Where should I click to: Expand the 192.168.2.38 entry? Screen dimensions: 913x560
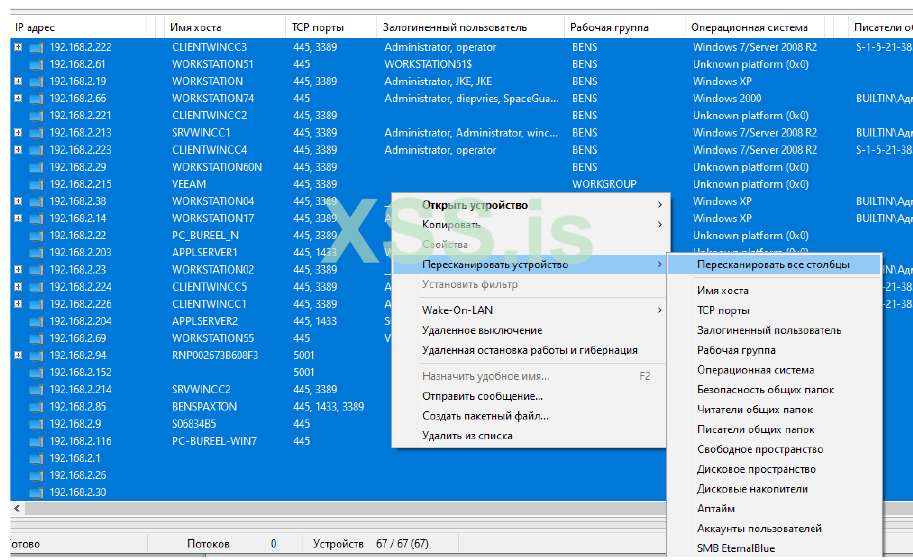(x=18, y=201)
